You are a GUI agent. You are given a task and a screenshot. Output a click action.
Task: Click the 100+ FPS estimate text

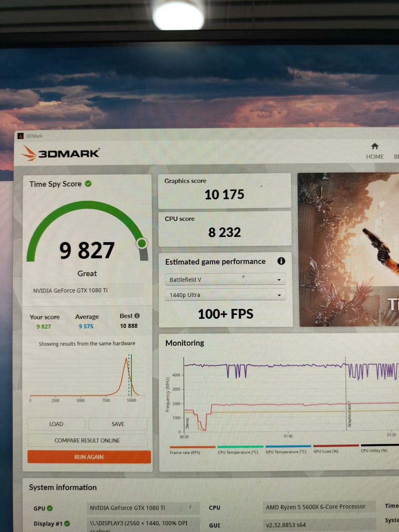[x=226, y=314]
